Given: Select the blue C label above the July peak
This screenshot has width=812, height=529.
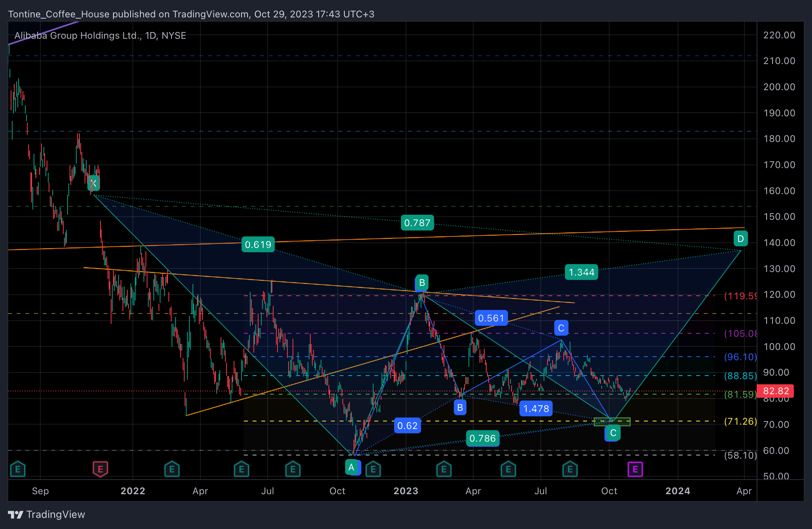Looking at the screenshot, I should point(561,328).
